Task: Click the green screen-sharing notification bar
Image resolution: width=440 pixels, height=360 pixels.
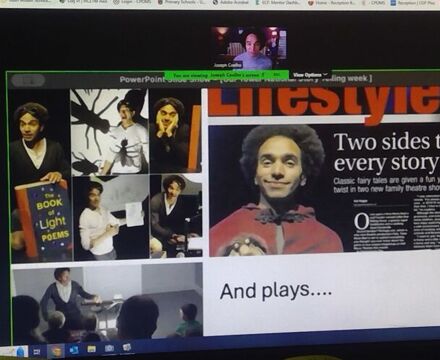Action: (x=226, y=75)
